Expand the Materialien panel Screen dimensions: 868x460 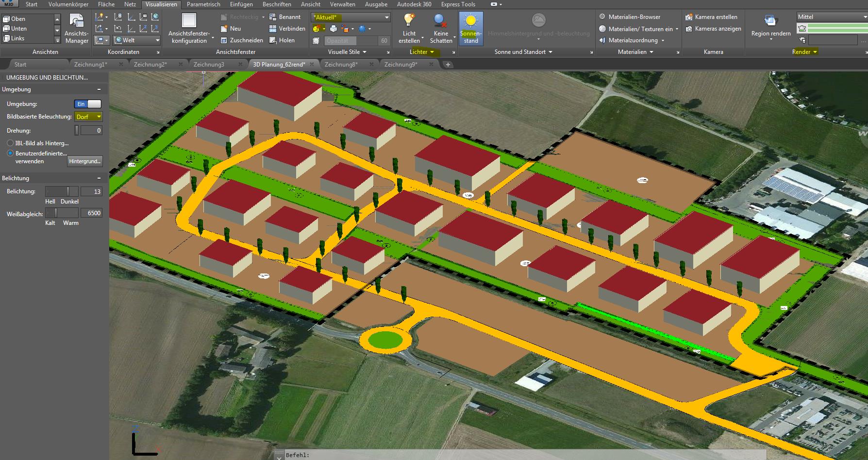tap(635, 52)
